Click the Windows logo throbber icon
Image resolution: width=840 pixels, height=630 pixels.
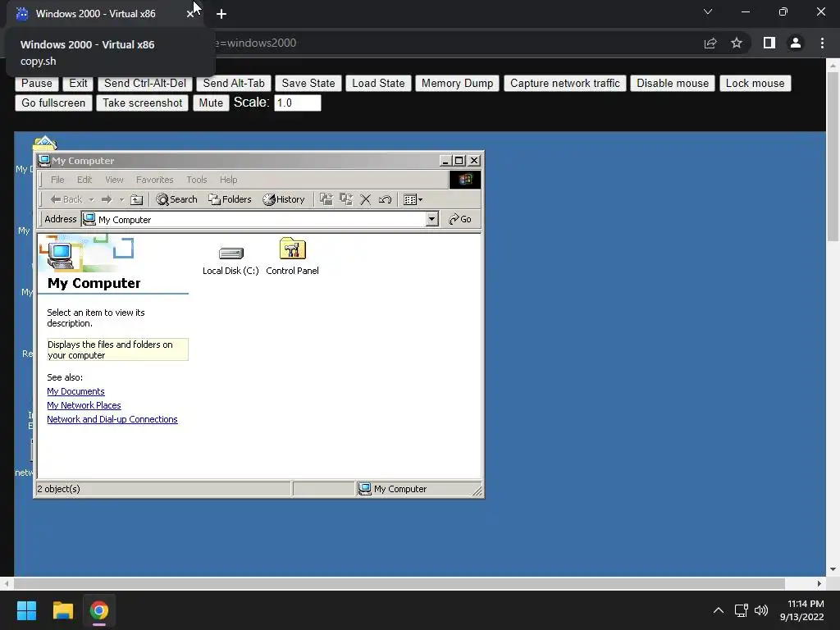pyautogui.click(x=465, y=180)
